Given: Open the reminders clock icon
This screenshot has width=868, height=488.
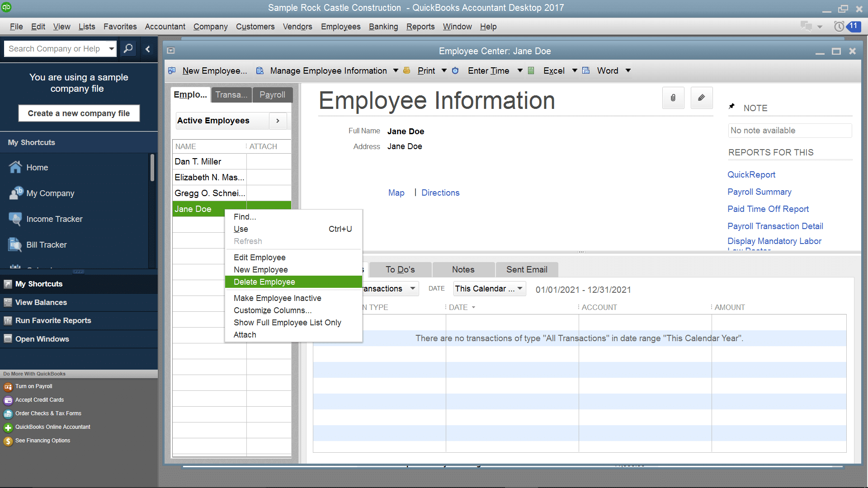Looking at the screenshot, I should pos(839,27).
